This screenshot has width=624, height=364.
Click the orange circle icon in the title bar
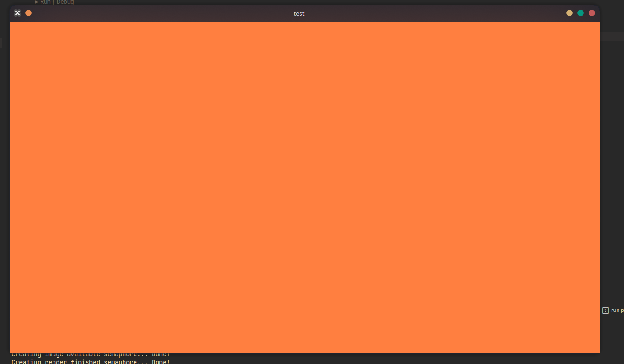[x=29, y=13]
